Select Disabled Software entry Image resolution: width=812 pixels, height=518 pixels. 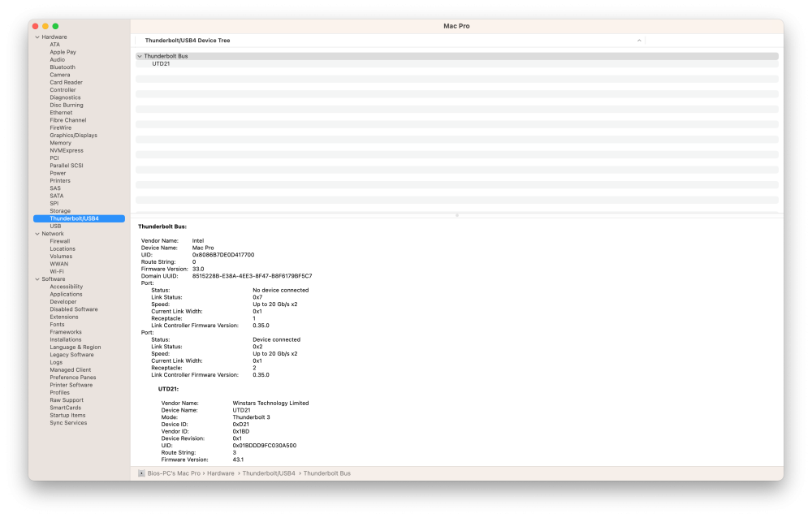74,309
